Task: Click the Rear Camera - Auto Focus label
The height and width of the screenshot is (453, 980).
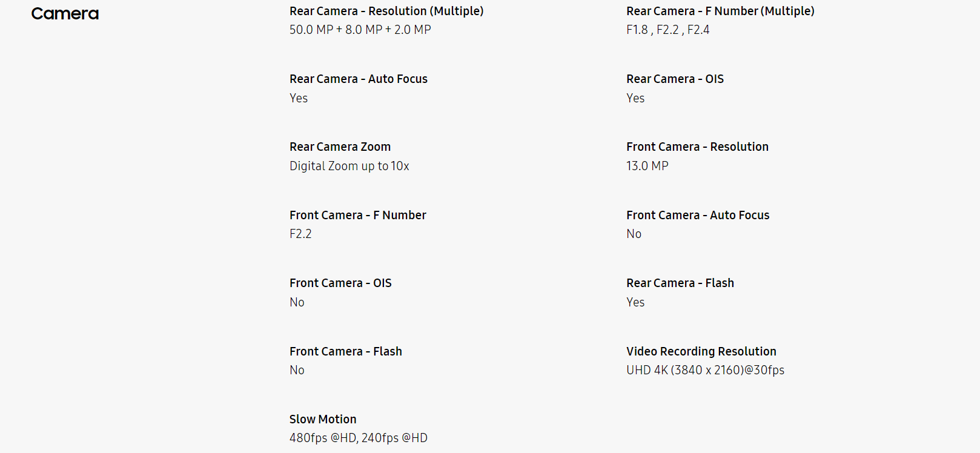Action: (x=359, y=79)
